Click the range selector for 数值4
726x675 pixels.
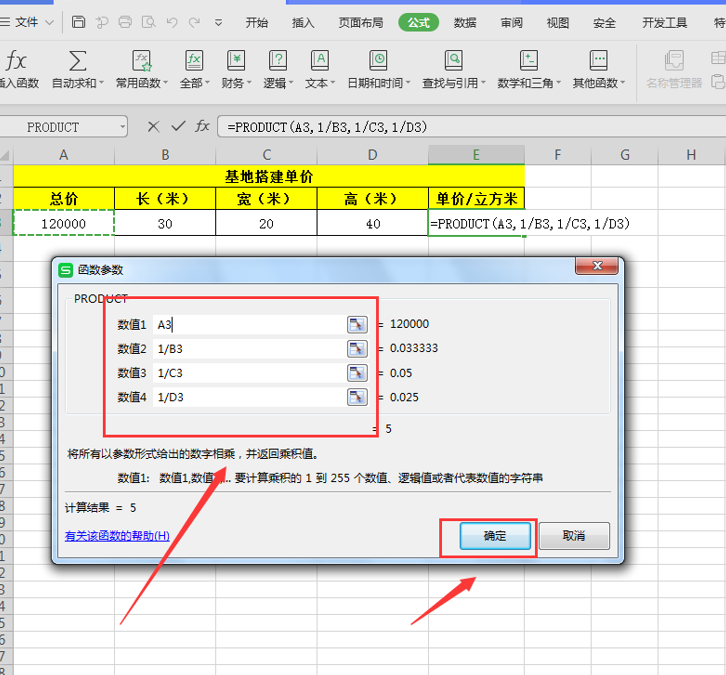pos(357,397)
